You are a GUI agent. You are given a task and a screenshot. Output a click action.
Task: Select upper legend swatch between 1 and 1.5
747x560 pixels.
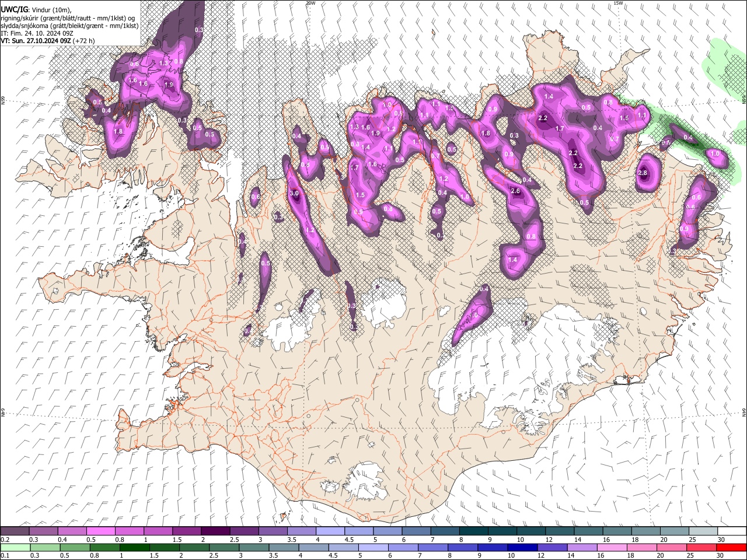point(158,531)
